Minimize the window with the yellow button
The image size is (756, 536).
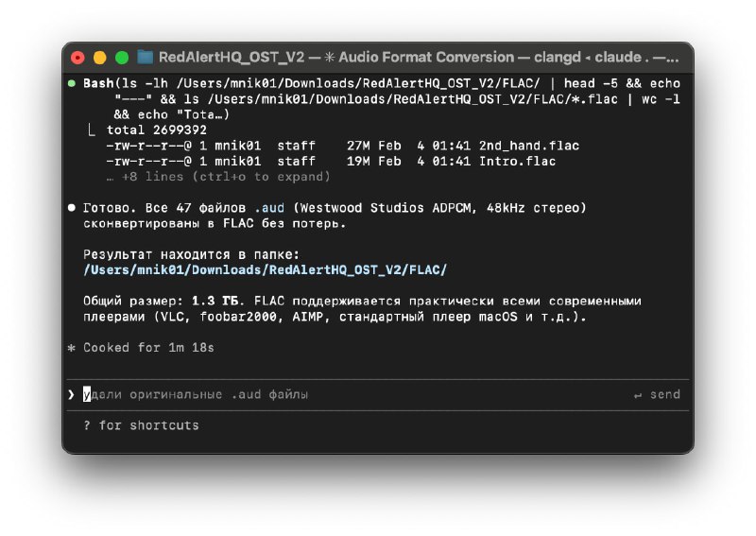click(x=99, y=57)
